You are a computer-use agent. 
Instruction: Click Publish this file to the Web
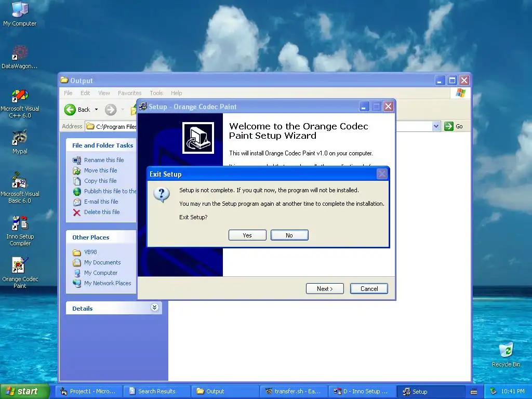[110, 191]
